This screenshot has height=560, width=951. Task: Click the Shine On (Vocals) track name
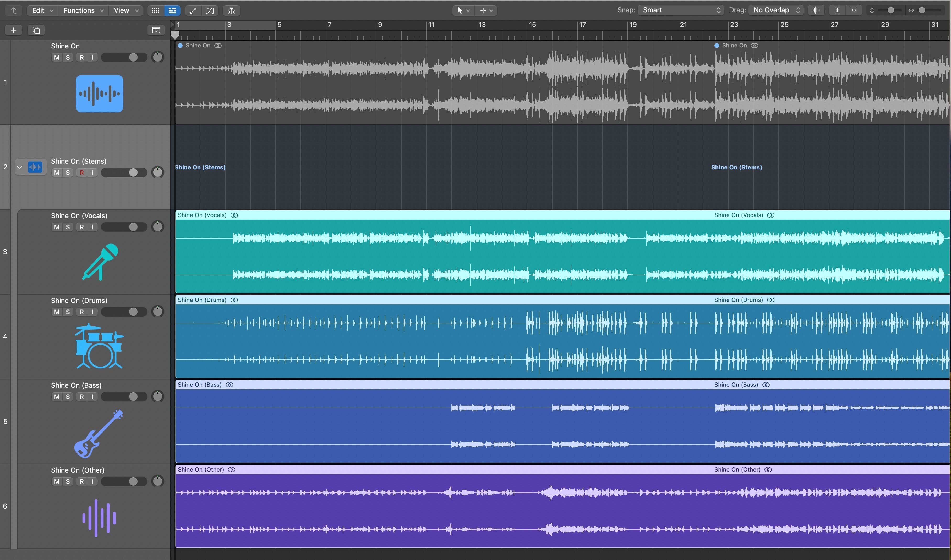[79, 215]
